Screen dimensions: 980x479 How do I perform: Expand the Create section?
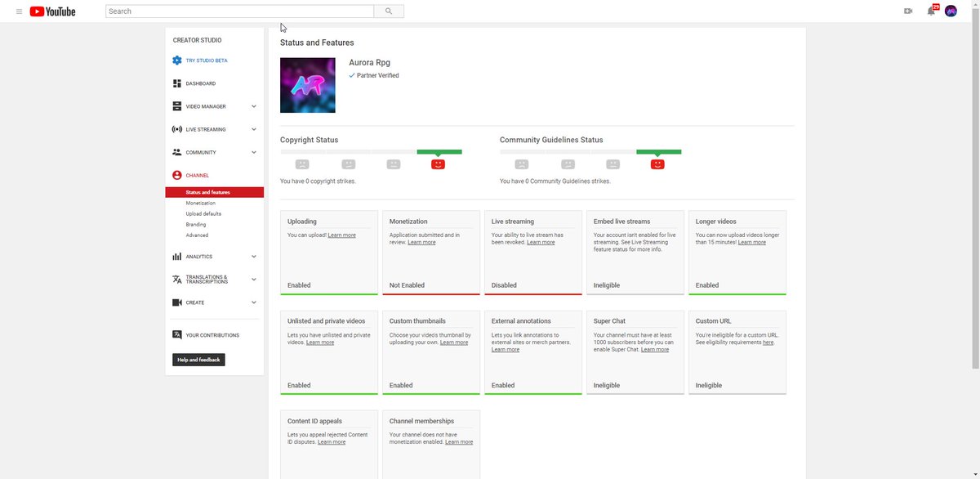tap(254, 302)
